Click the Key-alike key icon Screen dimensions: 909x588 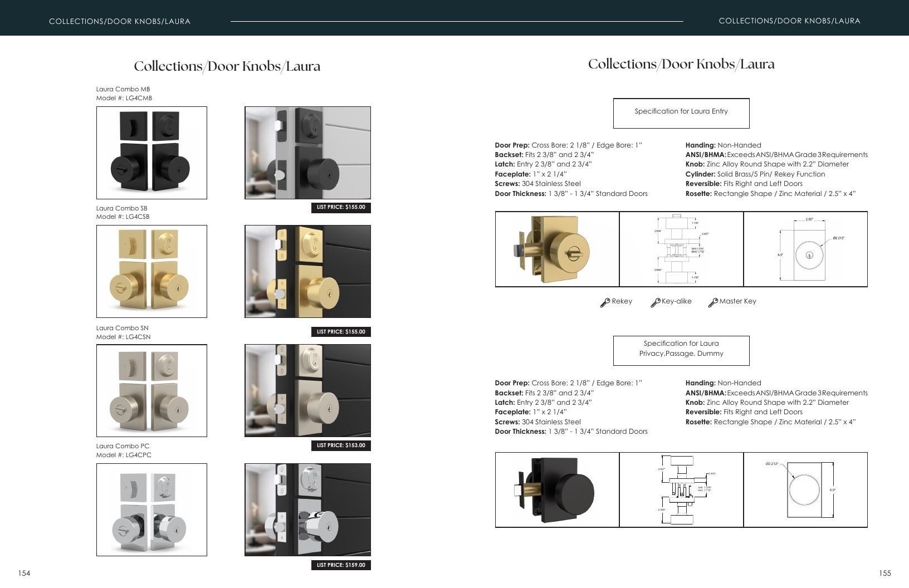pos(655,302)
